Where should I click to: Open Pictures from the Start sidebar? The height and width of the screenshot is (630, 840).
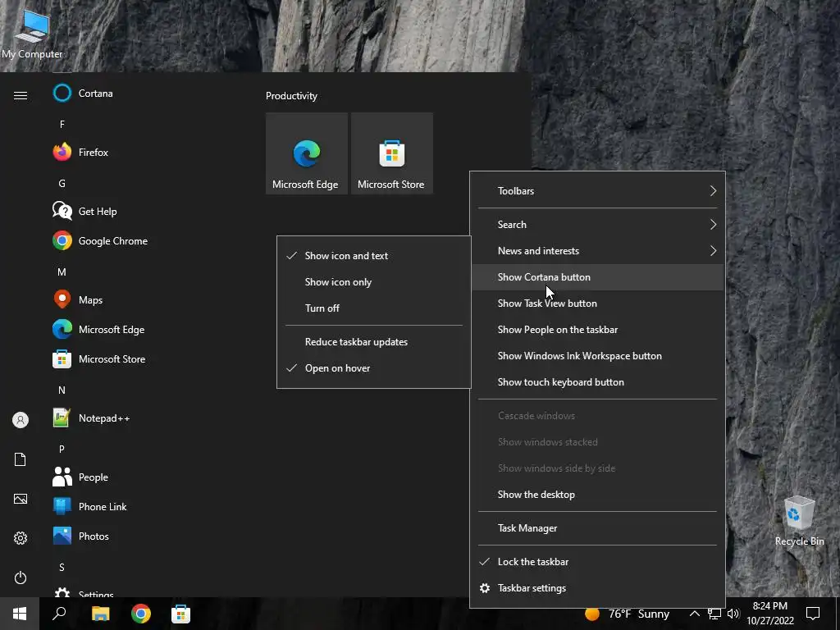click(x=21, y=499)
